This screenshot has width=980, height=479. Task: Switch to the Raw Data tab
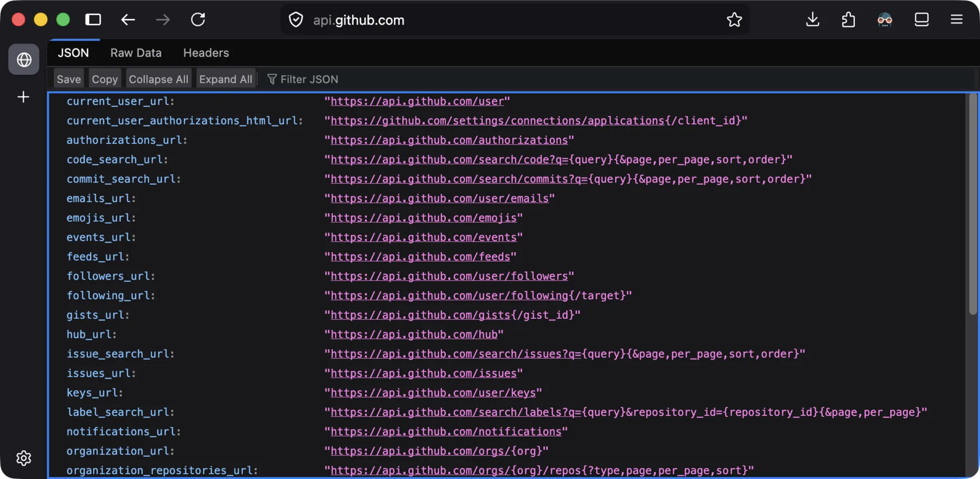pos(136,53)
